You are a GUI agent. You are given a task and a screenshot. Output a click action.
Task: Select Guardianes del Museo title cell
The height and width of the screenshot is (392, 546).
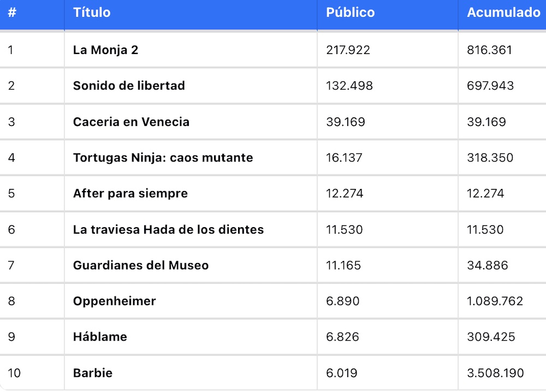[x=141, y=265]
